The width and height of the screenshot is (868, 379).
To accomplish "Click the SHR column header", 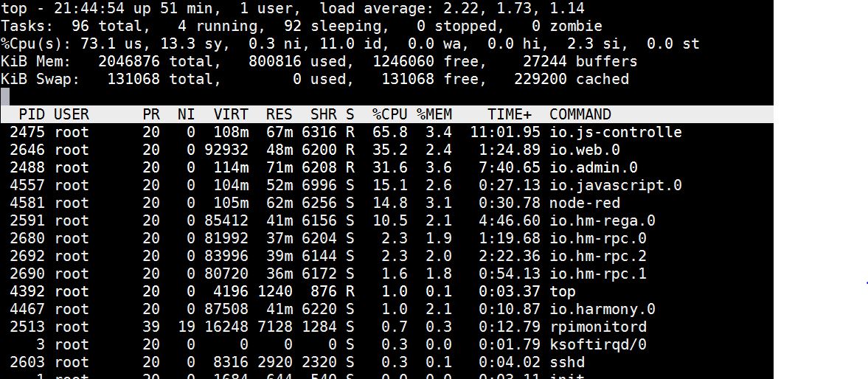I will tap(324, 114).
